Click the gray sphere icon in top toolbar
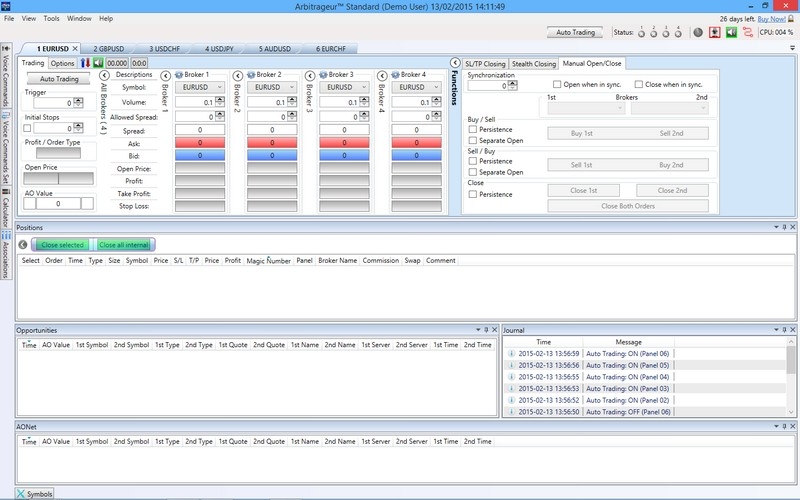This screenshot has width=800, height=500. click(x=698, y=32)
